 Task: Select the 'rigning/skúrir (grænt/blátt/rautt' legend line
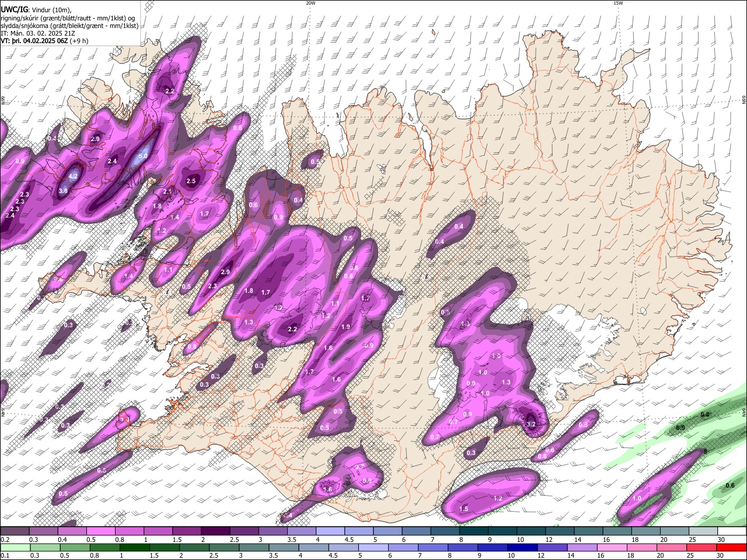[x=68, y=18]
